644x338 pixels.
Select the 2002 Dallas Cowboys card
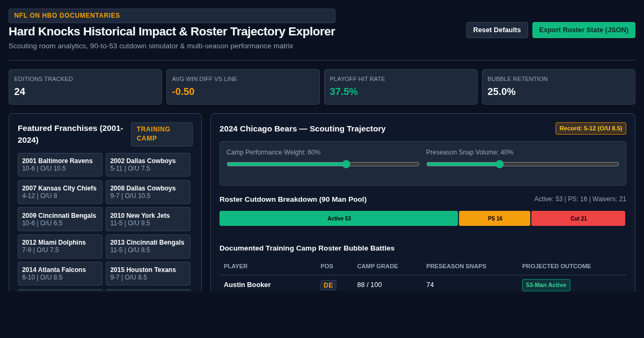coord(148,165)
